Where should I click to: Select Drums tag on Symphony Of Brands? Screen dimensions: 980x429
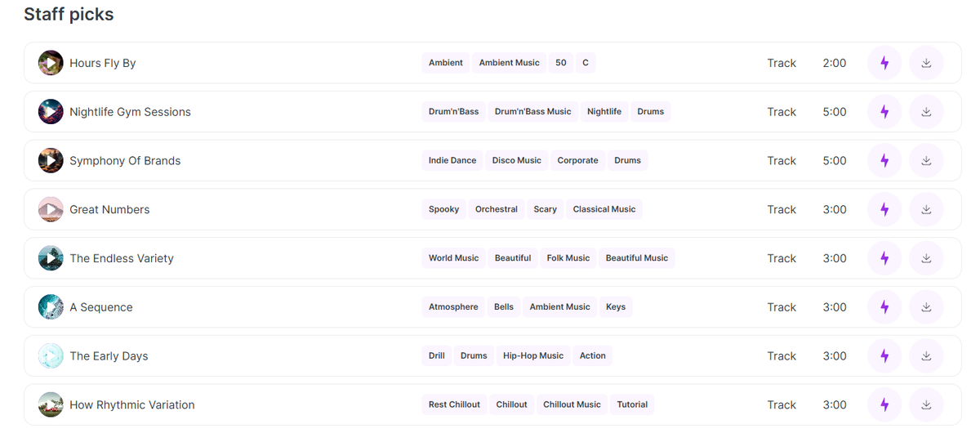628,161
